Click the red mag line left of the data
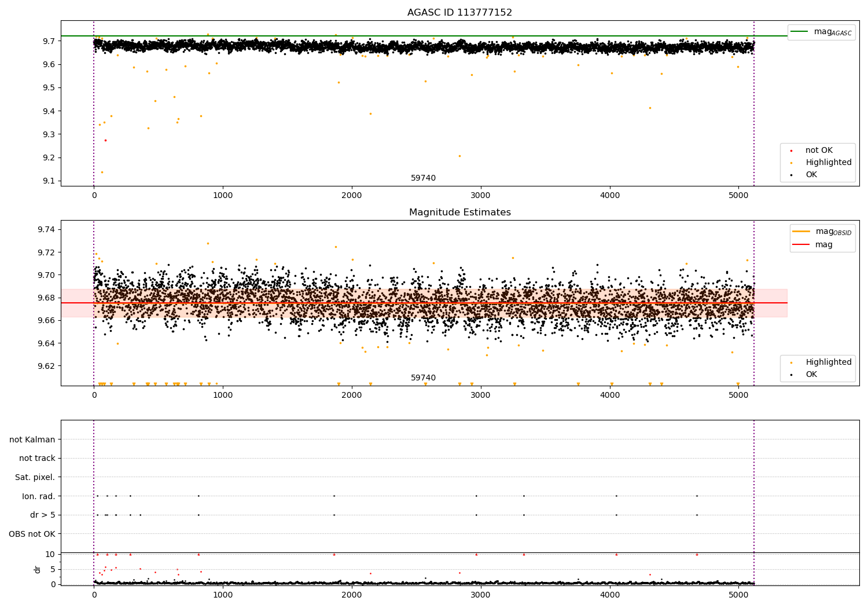This screenshot has height=608, width=868. [x=76, y=303]
